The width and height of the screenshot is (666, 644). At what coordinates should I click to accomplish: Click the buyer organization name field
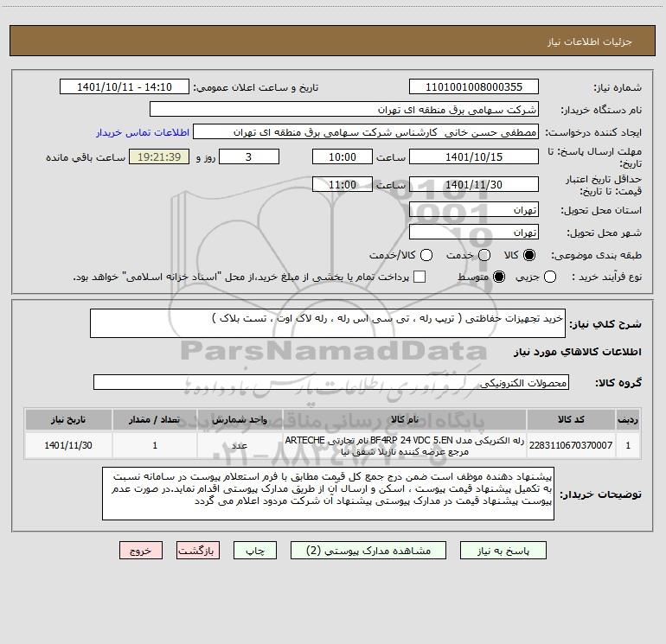(344, 110)
